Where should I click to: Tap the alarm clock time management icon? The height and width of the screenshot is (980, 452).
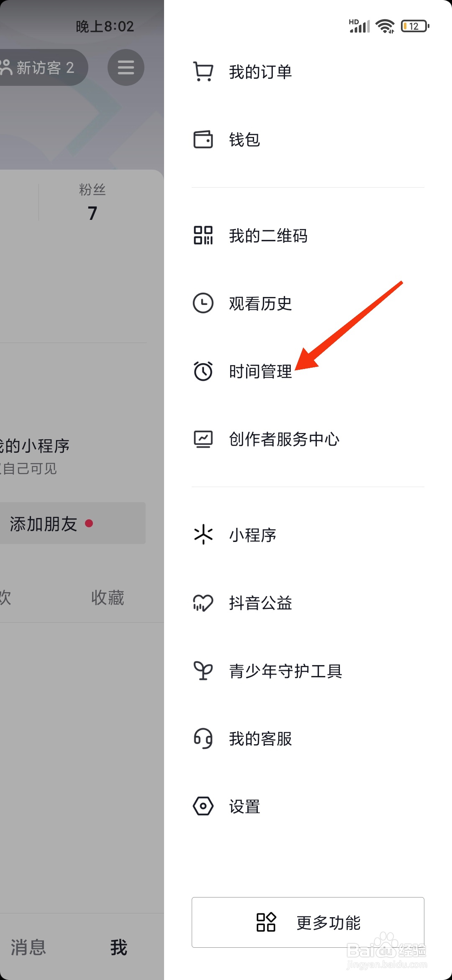203,371
